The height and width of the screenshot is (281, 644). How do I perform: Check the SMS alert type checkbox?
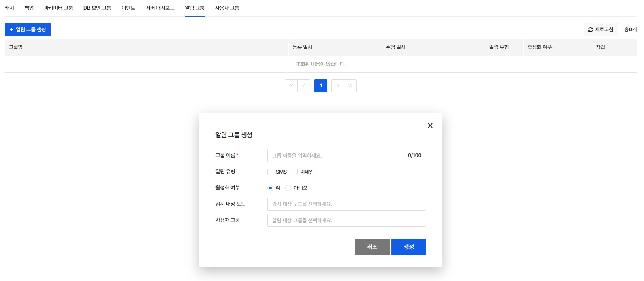(x=271, y=172)
